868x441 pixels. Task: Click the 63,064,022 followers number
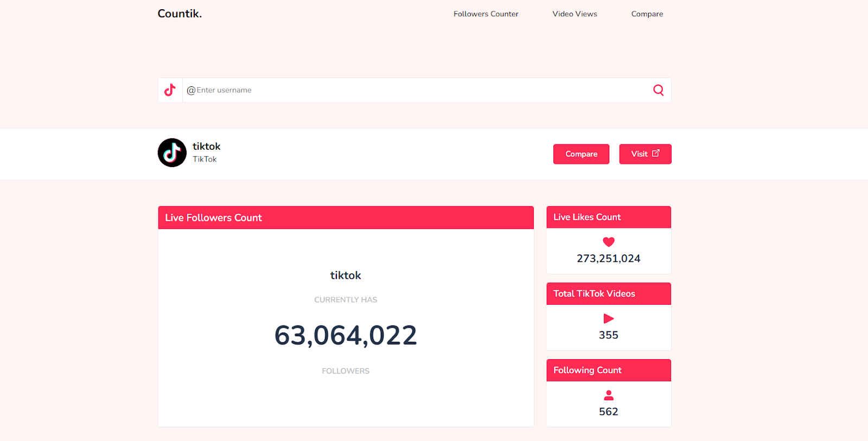coord(346,335)
